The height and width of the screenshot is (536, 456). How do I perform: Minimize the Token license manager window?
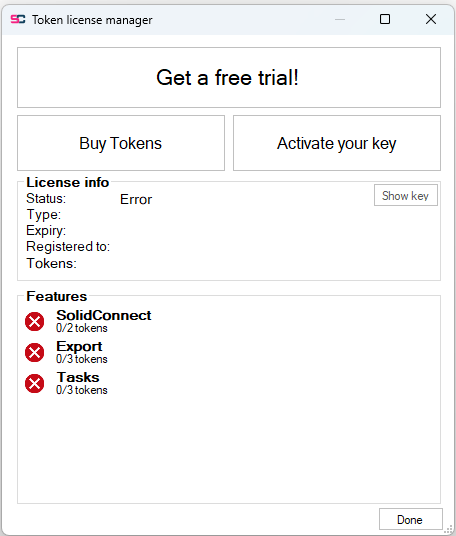(x=340, y=19)
